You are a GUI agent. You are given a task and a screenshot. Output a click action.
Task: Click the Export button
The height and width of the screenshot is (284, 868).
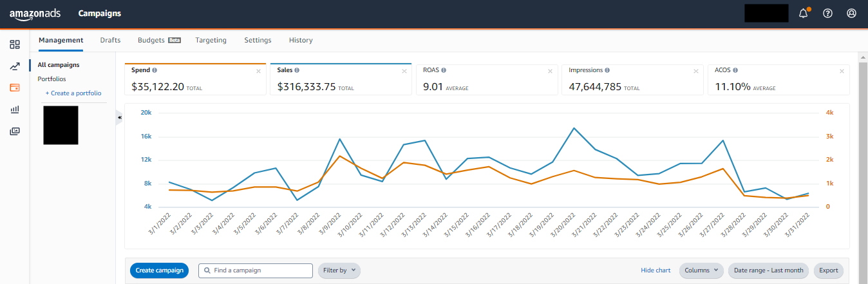coord(829,270)
